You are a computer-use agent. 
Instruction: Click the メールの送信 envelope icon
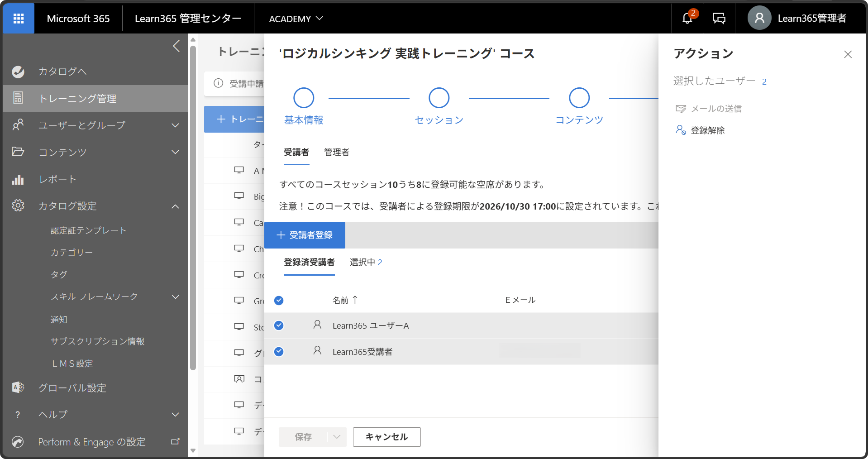pos(681,109)
